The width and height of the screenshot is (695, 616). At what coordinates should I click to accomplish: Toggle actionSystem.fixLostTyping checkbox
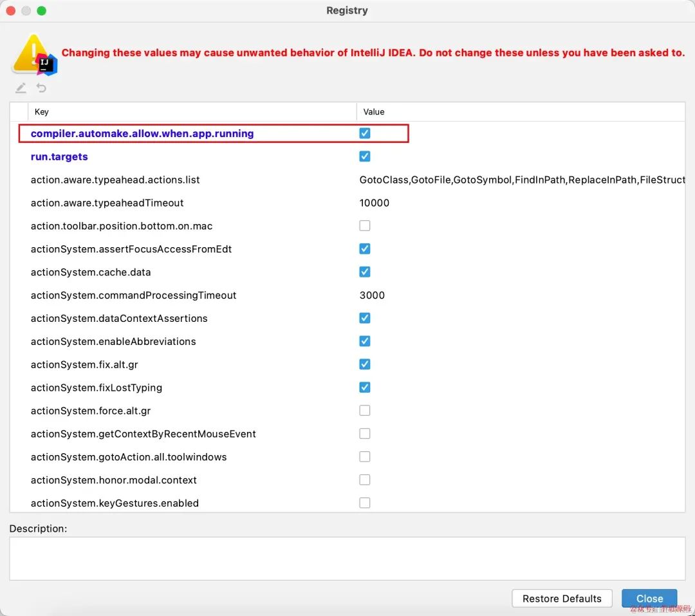click(x=365, y=387)
